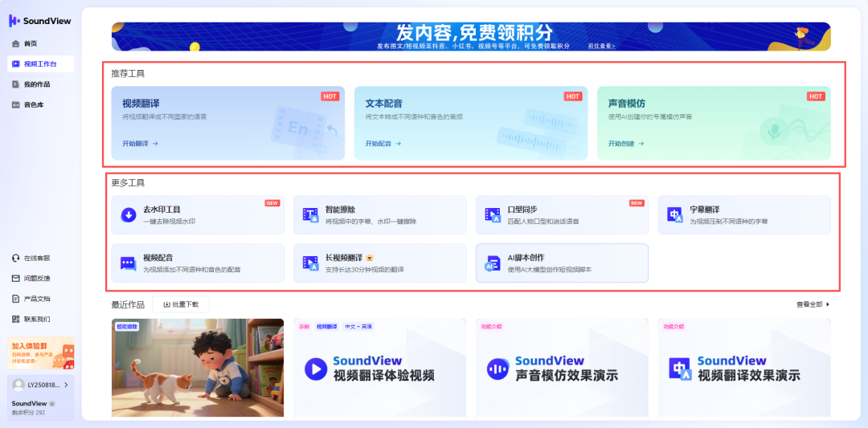Select 视频工作台 in the sidebar
This screenshot has width=868, height=428.
click(40, 64)
